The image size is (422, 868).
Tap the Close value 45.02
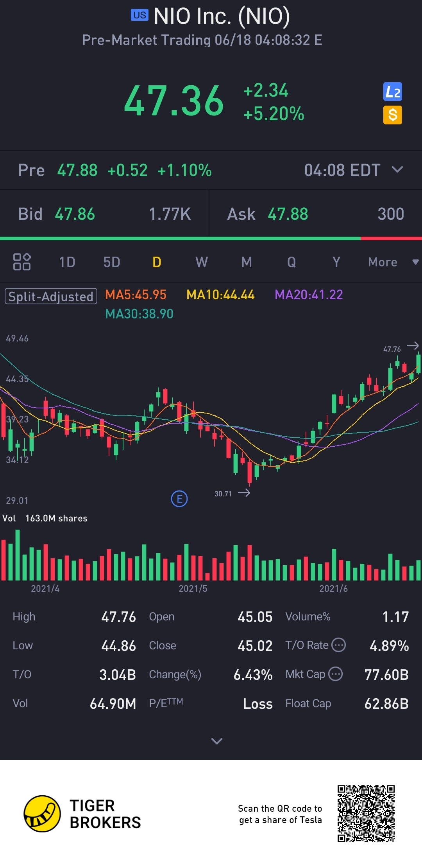click(x=255, y=646)
